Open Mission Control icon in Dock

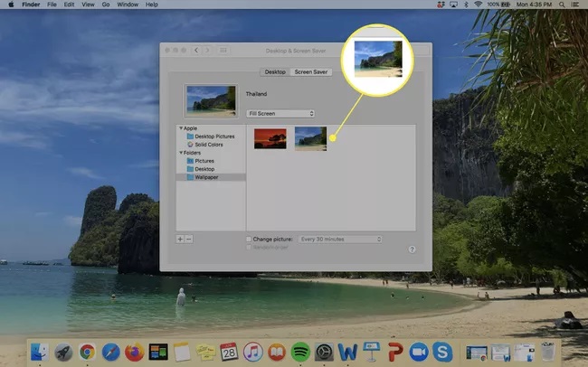click(x=158, y=353)
